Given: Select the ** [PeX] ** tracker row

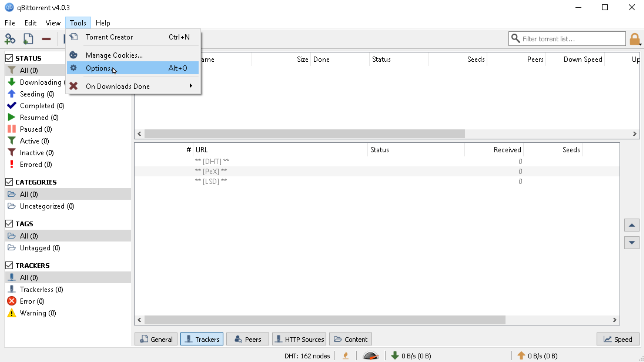Looking at the screenshot, I should (x=377, y=171).
